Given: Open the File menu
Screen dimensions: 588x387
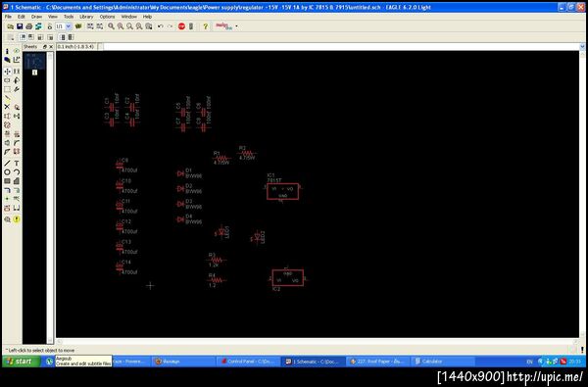Looking at the screenshot, I should pos(8,17).
